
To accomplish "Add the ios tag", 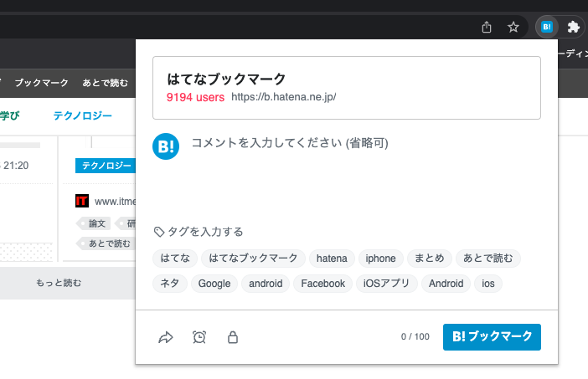I will [487, 284].
